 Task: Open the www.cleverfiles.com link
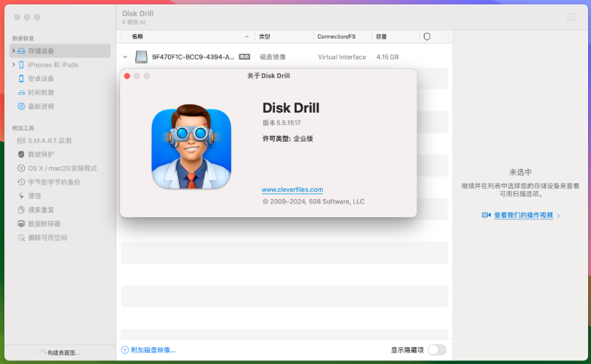pos(292,190)
